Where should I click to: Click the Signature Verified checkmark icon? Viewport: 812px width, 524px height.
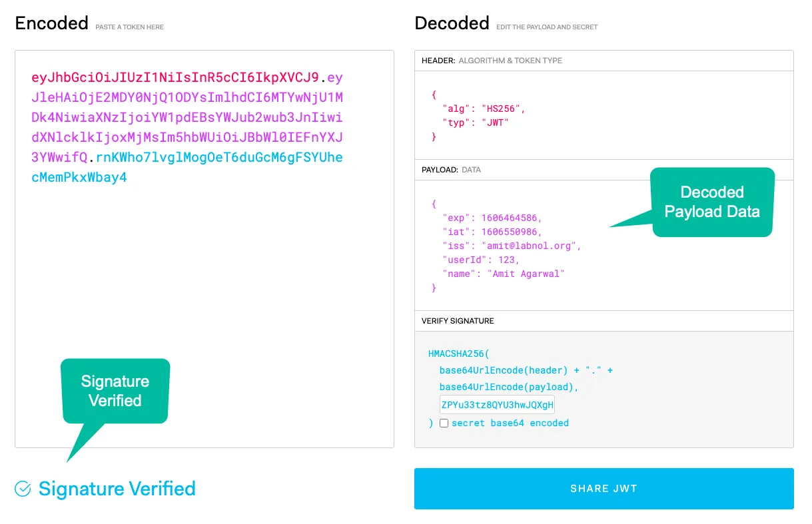(22, 489)
